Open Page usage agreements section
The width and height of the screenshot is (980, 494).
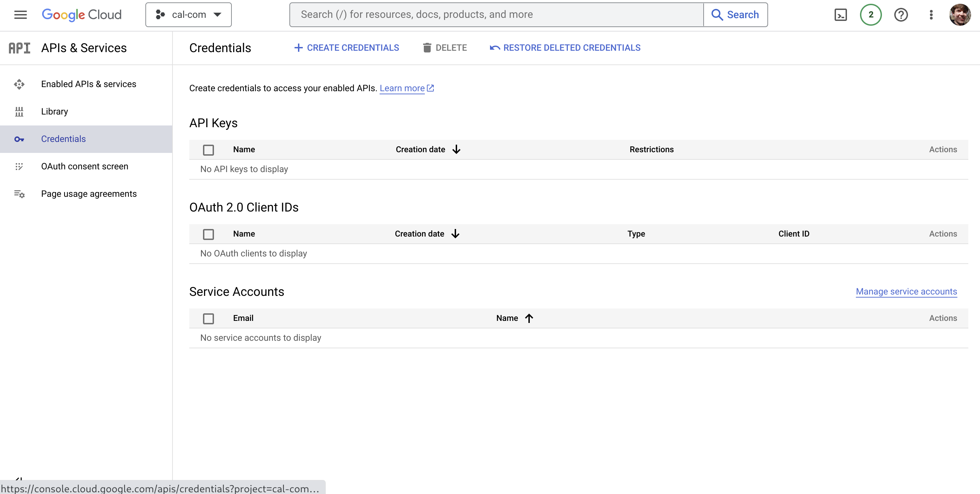89,193
